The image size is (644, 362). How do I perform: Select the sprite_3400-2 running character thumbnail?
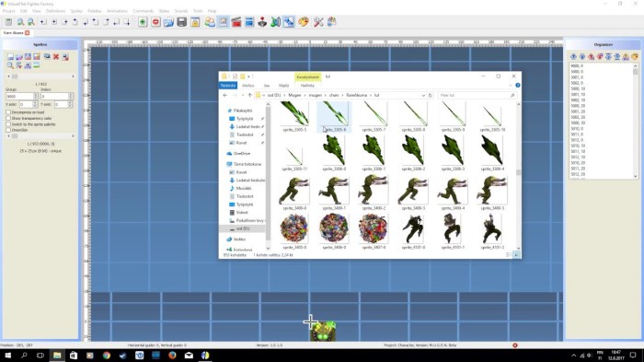[374, 193]
